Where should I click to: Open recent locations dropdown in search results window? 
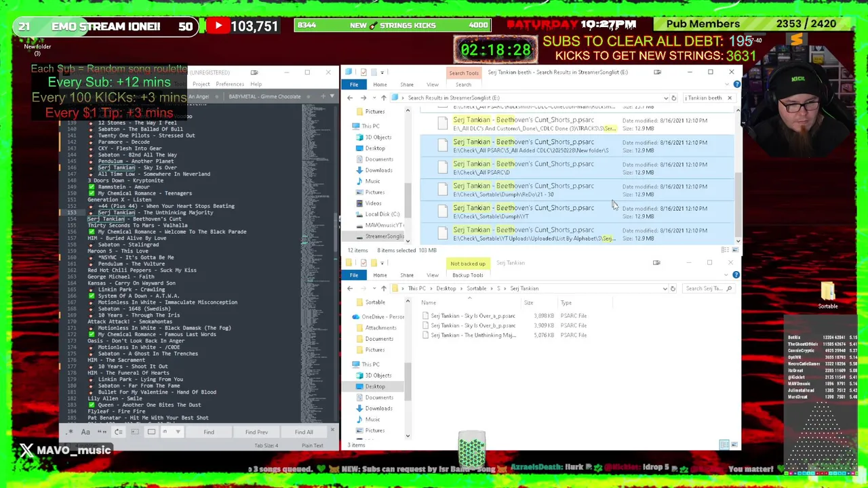(373, 98)
